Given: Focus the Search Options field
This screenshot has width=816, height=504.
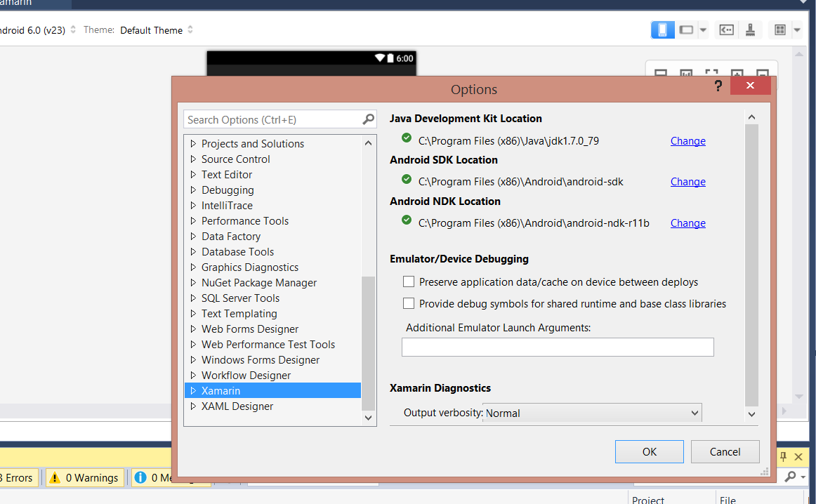Looking at the screenshot, I should click(279, 119).
